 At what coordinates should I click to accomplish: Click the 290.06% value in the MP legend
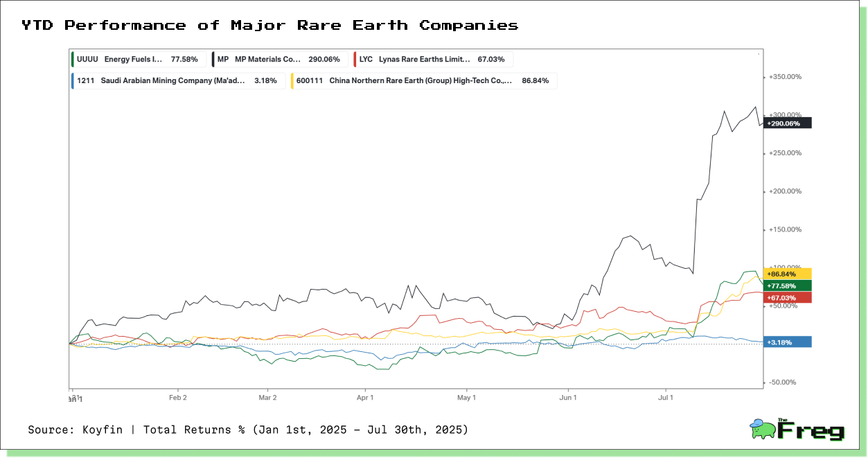tap(324, 60)
